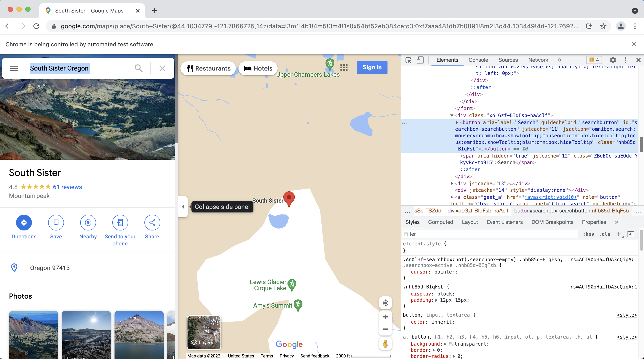Click the DevTools issues counter badge
This screenshot has height=359, width=644.
pos(594,60)
